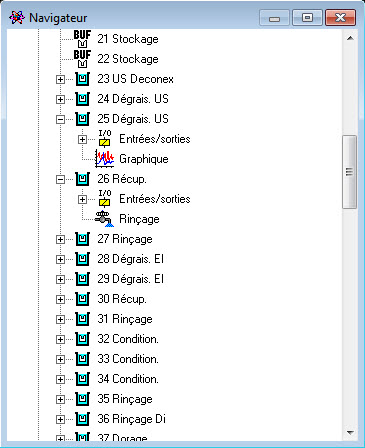Image resolution: width=365 pixels, height=448 pixels.
Task: Click the tank icon for 28 Dégrais. El
Action: pyautogui.click(x=82, y=259)
